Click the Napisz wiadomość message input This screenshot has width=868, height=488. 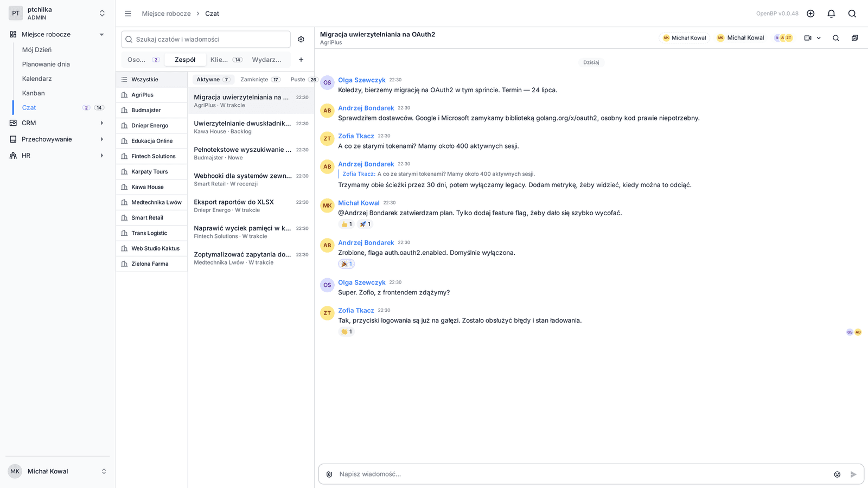pos(583,474)
